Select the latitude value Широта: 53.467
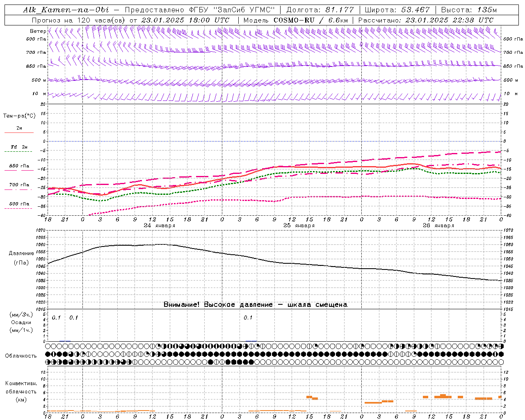Screen dimensions: 525x420 coord(397,10)
